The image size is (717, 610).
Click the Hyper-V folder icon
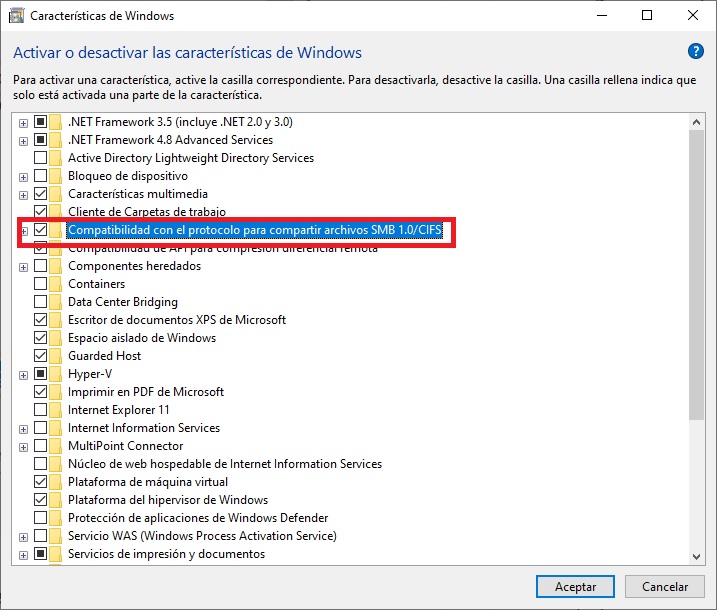pos(56,374)
